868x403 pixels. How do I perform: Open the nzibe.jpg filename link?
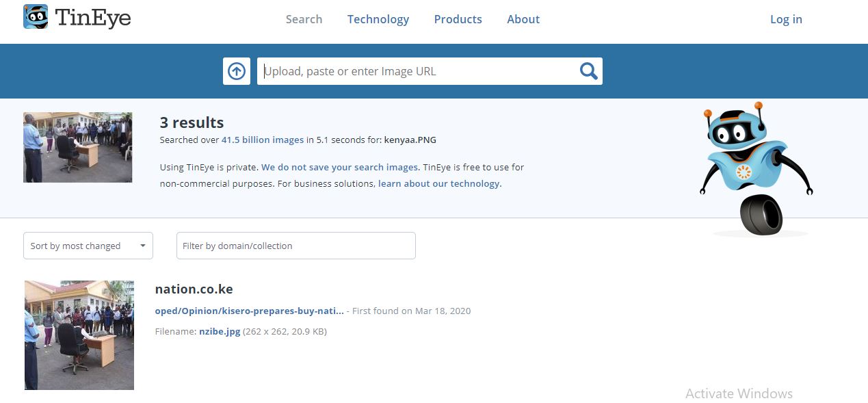(220, 332)
